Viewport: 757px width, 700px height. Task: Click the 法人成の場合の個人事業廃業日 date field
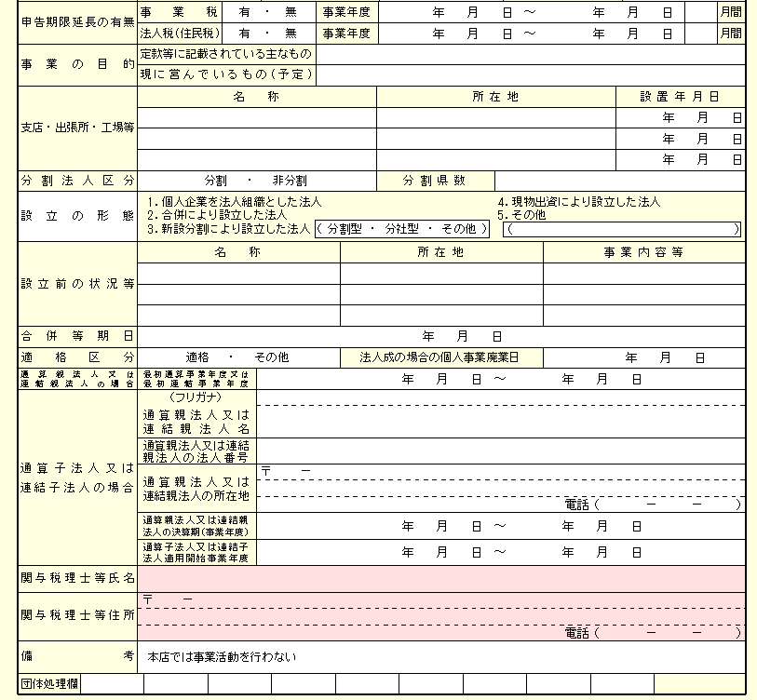[x=644, y=357]
